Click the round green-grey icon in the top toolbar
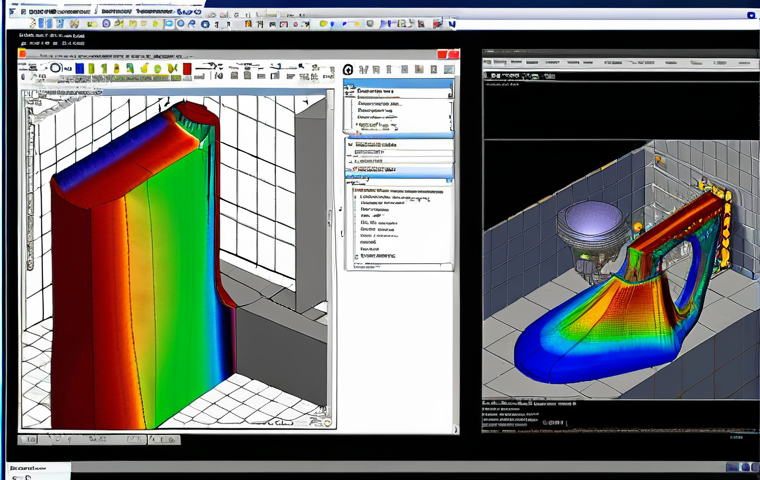Screen dimensions: 760x480 [x=370, y=23]
